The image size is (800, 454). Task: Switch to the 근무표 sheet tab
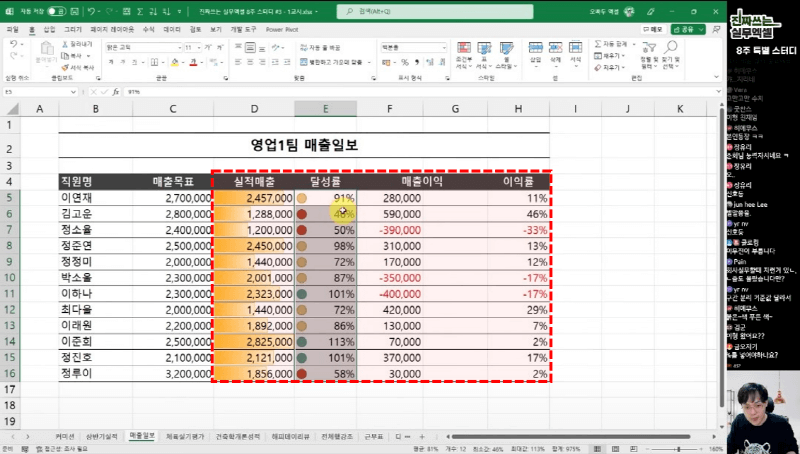(x=373, y=437)
